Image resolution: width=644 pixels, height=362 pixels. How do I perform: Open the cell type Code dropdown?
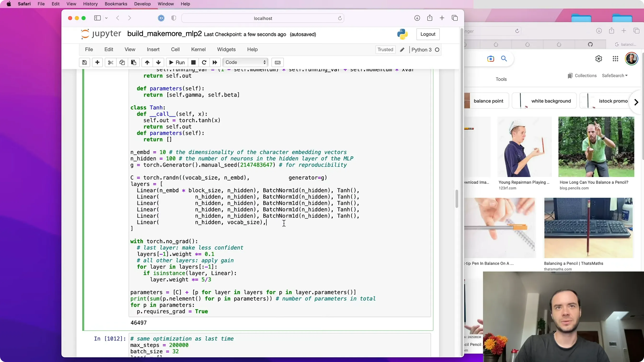coord(245,62)
